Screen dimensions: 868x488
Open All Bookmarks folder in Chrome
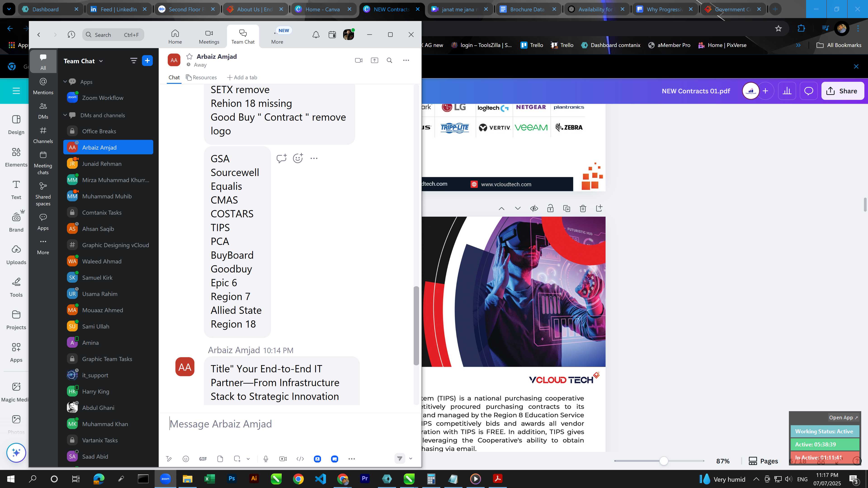tap(839, 45)
